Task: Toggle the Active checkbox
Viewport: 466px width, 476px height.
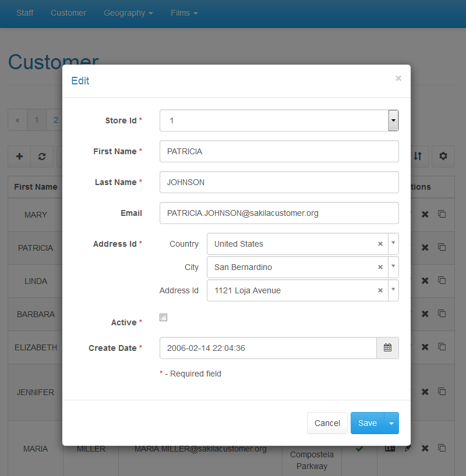Action: pyautogui.click(x=164, y=318)
